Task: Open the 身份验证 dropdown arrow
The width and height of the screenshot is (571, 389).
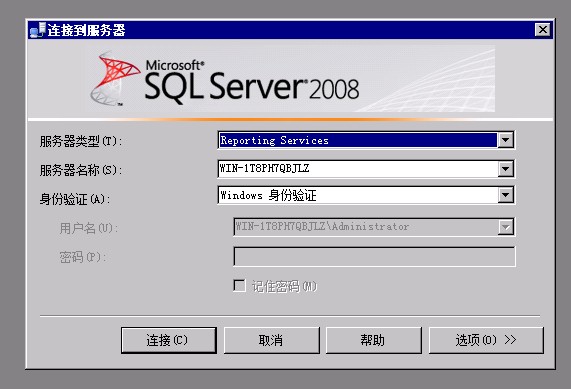Action: [505, 195]
